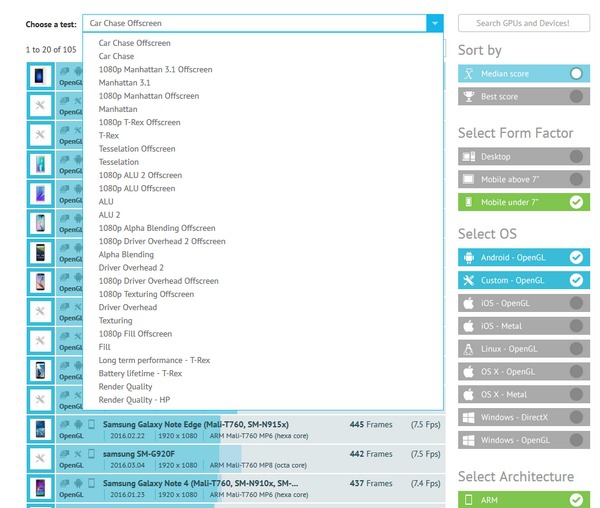The height and width of the screenshot is (508, 600).
Task: Enable Windows - DirectX filter
Action: (523, 417)
